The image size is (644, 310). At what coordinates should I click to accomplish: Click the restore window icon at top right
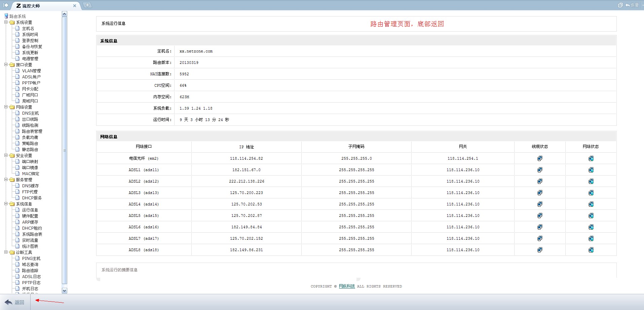click(x=620, y=5)
